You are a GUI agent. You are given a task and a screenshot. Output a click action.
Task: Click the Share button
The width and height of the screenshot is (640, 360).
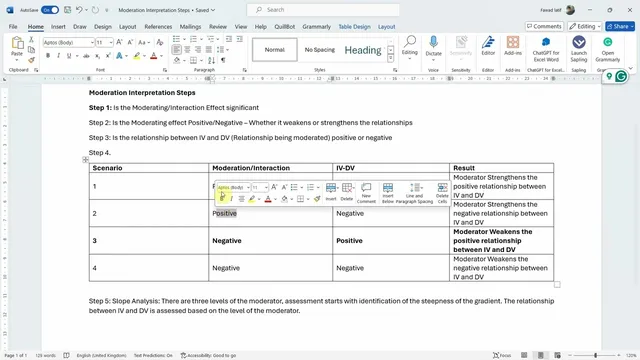tap(620, 26)
